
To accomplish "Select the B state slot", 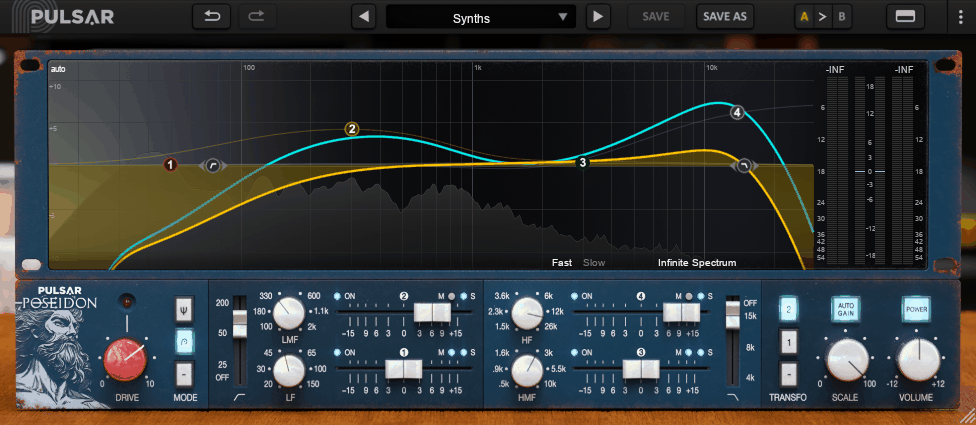I will 842,17.
